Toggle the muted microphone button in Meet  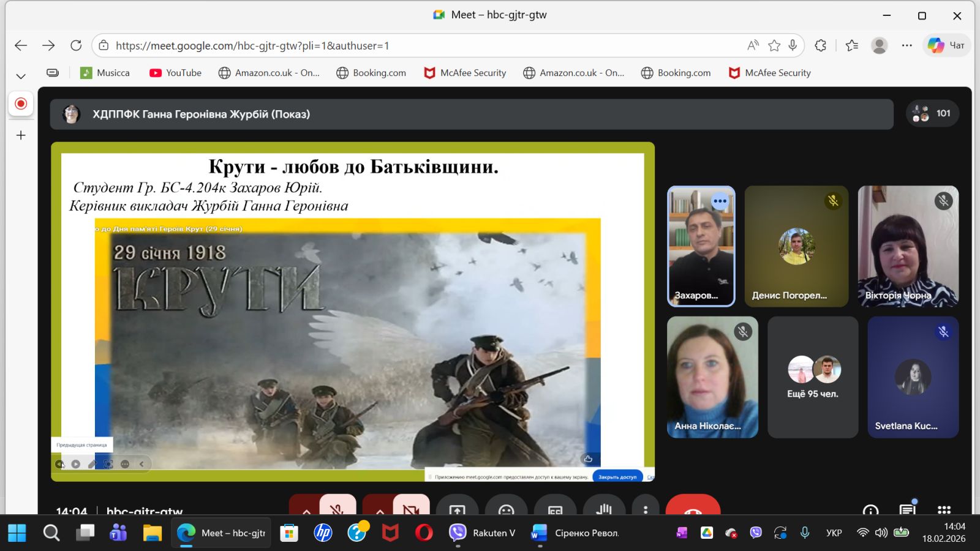tap(337, 508)
